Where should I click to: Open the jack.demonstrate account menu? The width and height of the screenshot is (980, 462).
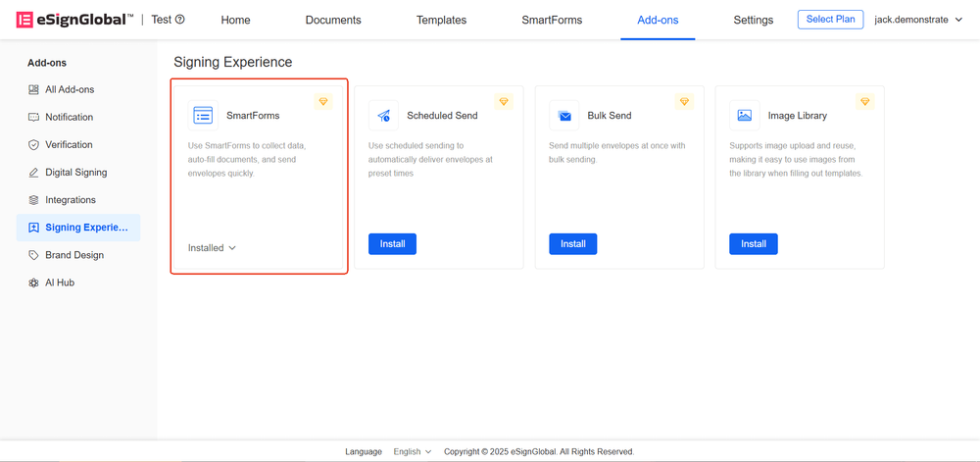(x=918, y=20)
